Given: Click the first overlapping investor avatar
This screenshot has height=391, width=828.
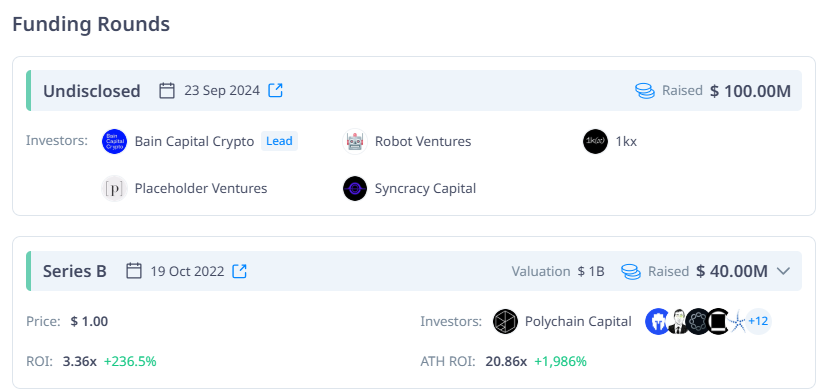Looking at the screenshot, I should pyautogui.click(x=658, y=321).
